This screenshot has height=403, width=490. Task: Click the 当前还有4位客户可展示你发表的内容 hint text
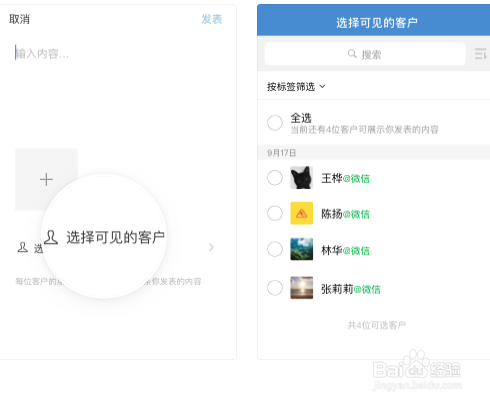[x=365, y=129]
